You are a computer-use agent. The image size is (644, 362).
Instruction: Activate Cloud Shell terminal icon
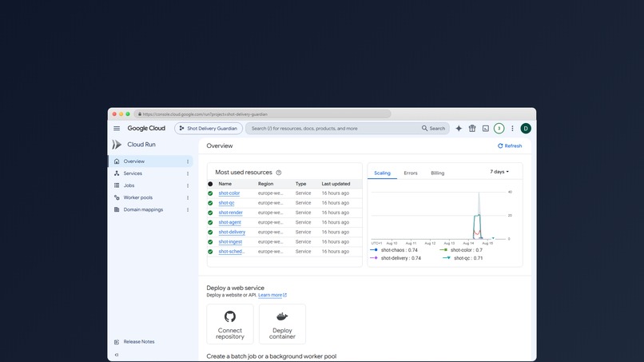[486, 128]
